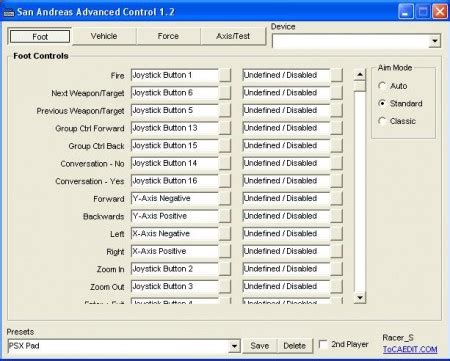Click the Group Ctrl Forward Joystick Button 13 field
The image size is (450, 361).
(x=175, y=128)
